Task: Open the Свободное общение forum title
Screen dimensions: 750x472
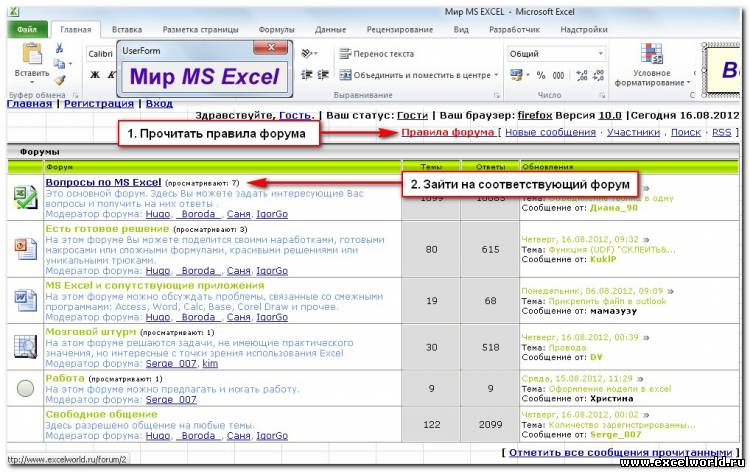Action: (101, 414)
